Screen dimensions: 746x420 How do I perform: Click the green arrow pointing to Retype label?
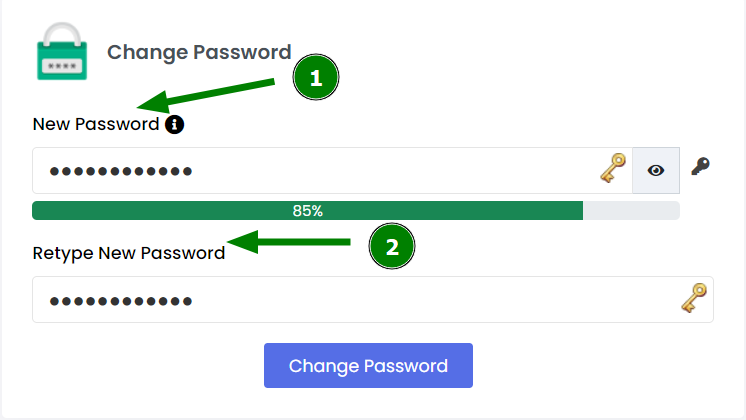(x=289, y=242)
